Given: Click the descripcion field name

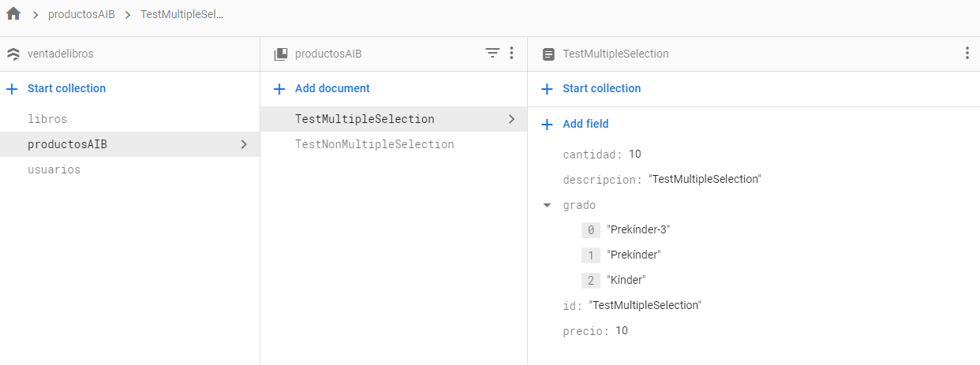Looking at the screenshot, I should 603,180.
